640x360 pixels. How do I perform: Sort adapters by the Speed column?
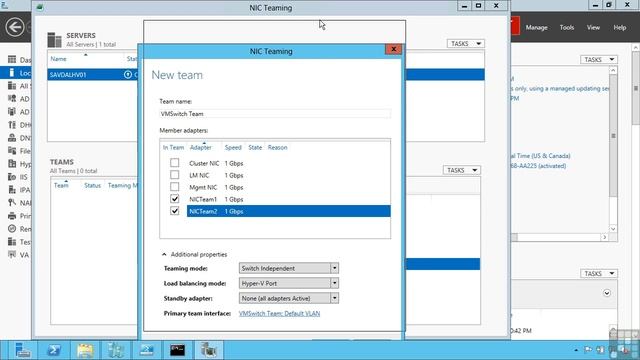233,147
